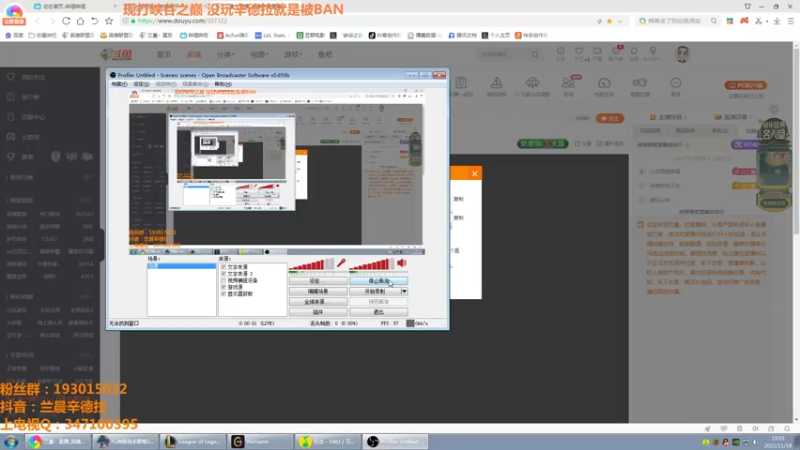Select highlighted scene in OBS scenes list

tap(182, 266)
